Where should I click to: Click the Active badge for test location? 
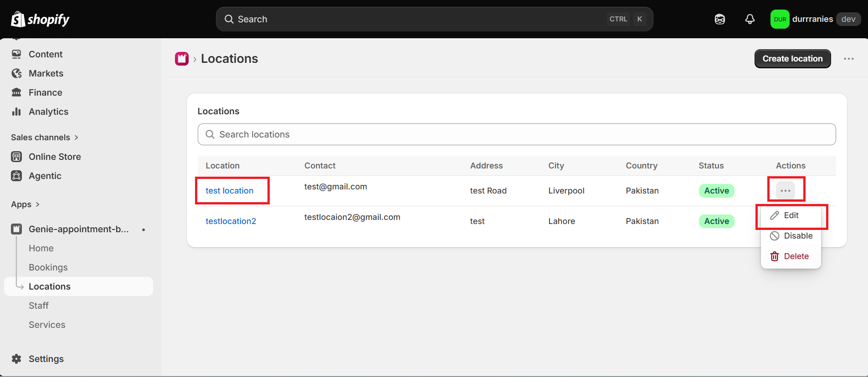tap(716, 191)
